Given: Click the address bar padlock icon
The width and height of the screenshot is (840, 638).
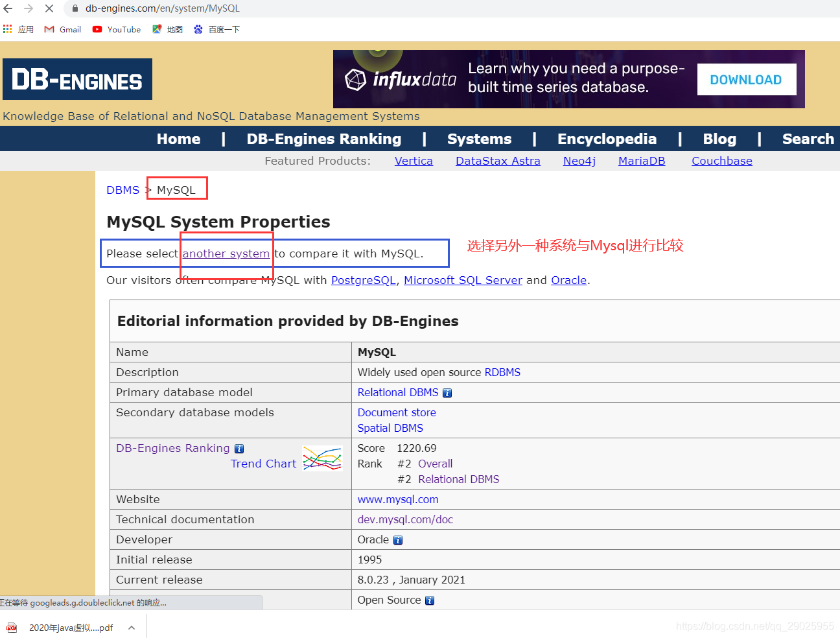Looking at the screenshot, I should 75,8.
